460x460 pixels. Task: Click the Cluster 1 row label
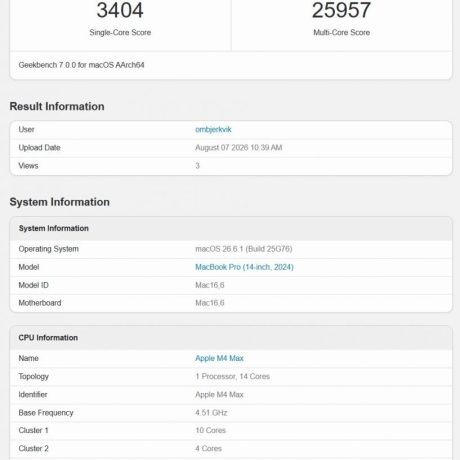33,430
